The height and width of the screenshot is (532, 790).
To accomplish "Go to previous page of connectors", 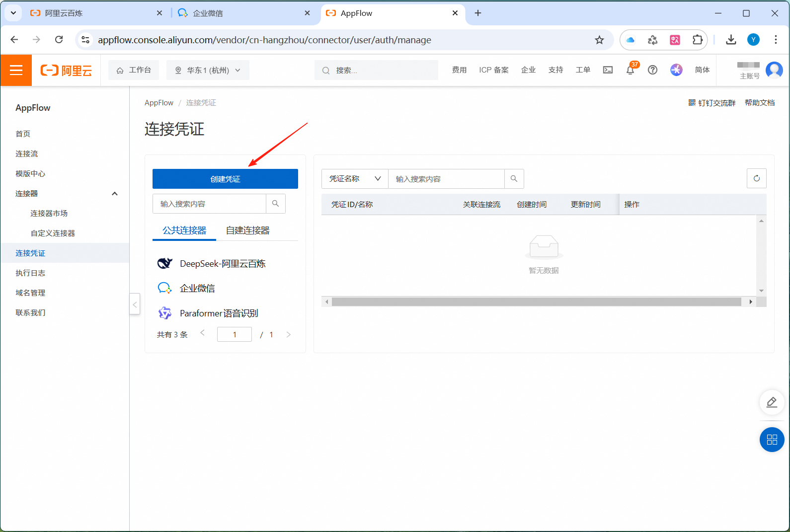I will 202,333.
